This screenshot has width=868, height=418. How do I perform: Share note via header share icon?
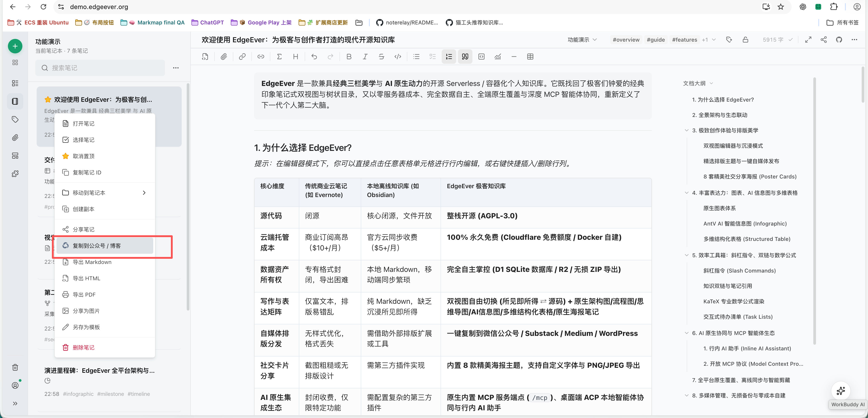pos(823,40)
